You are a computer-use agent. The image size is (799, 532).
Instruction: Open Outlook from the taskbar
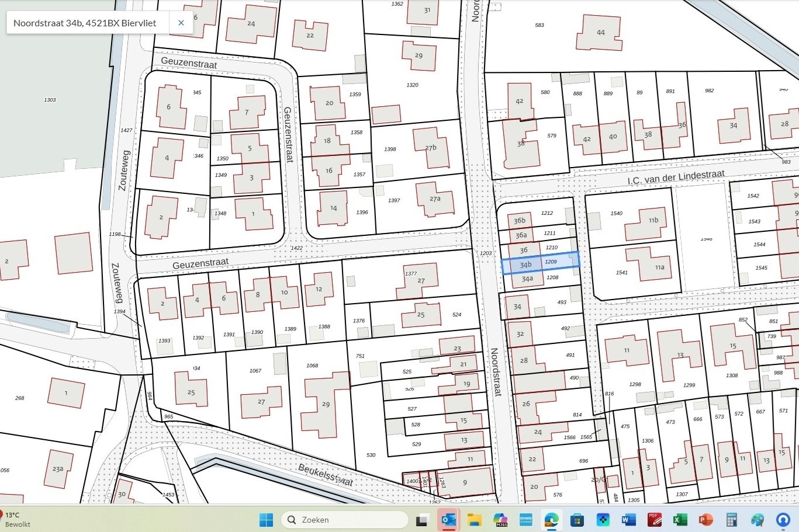[448, 520]
